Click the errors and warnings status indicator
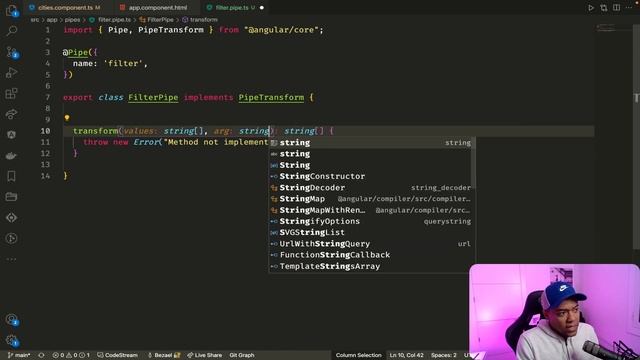This screenshot has width=640, height=360. click(x=71, y=355)
